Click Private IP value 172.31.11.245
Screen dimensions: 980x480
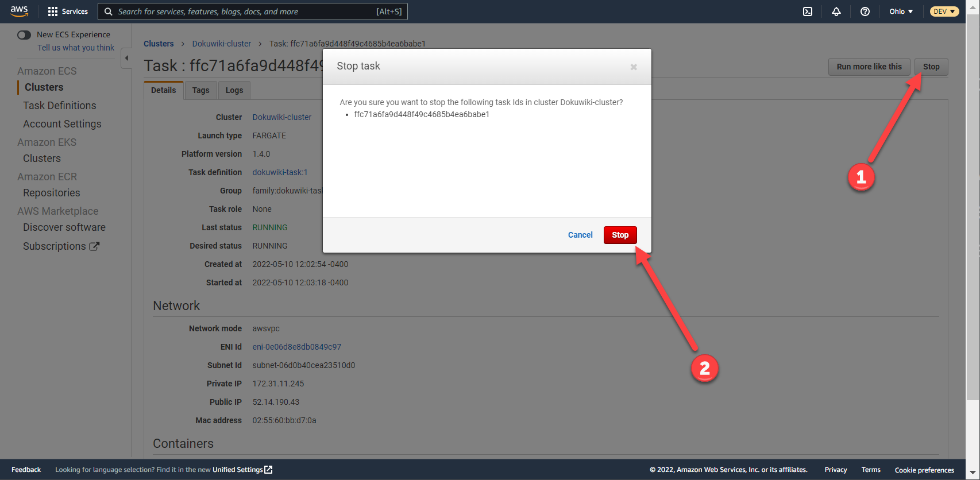tap(279, 384)
